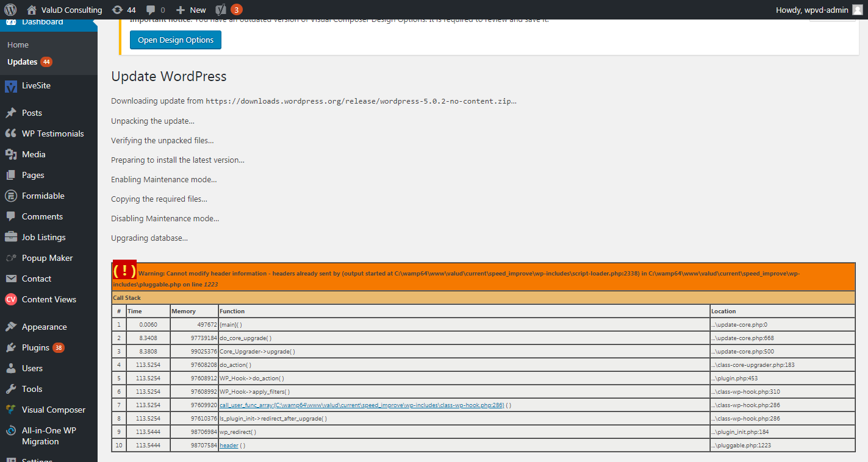Click the Update WordPress heading
Viewport: 868px width, 462px height.
[x=169, y=76]
